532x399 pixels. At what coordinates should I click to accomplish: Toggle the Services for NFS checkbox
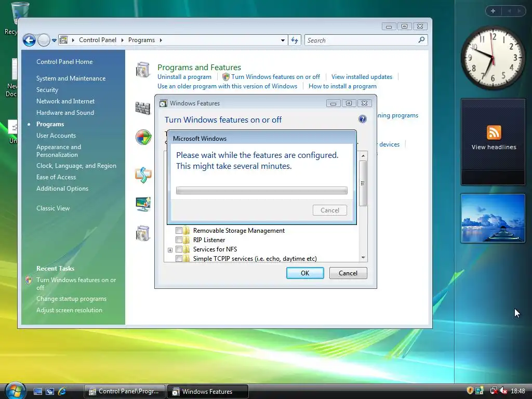179,249
